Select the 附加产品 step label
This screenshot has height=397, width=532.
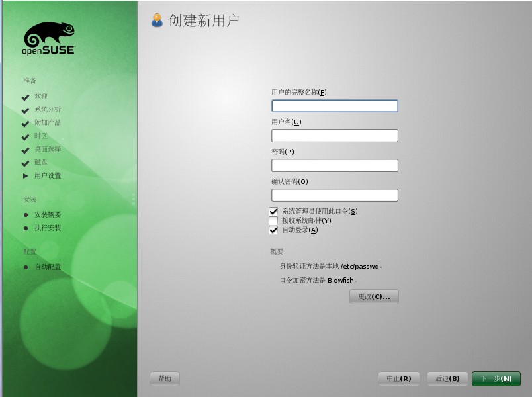tap(48, 122)
